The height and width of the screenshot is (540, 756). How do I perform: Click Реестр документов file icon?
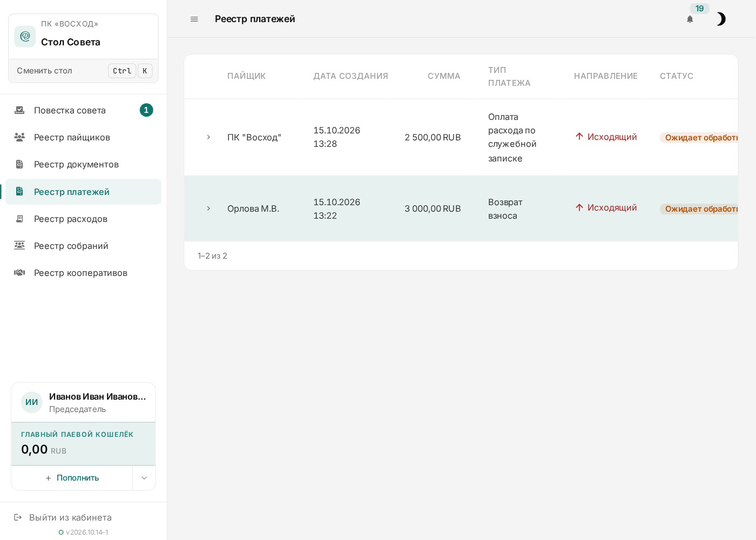[x=19, y=164]
